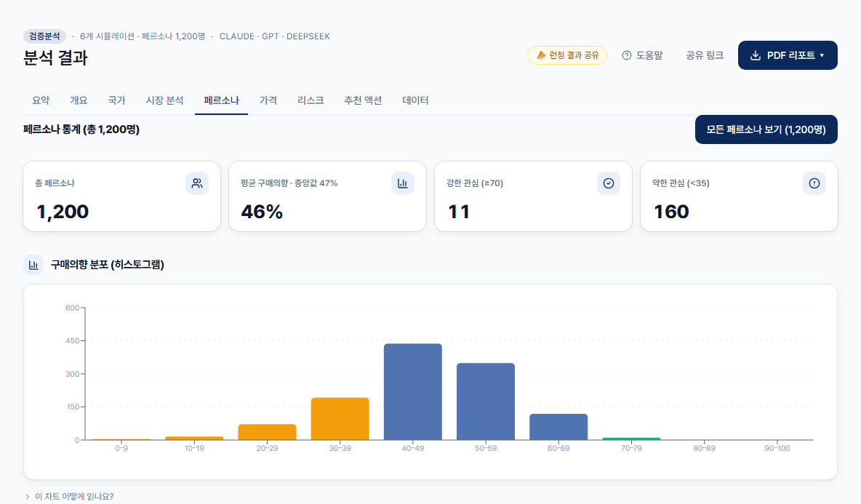Click the check circle icon in 강한 관심 card
The height and width of the screenshot is (504, 861).
click(x=609, y=183)
